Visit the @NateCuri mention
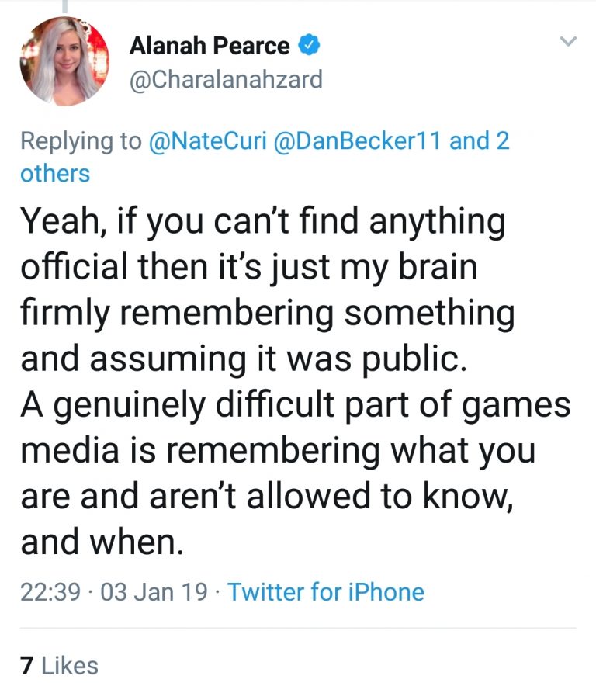Image resolution: width=596 pixels, height=700 pixels. 207,142
